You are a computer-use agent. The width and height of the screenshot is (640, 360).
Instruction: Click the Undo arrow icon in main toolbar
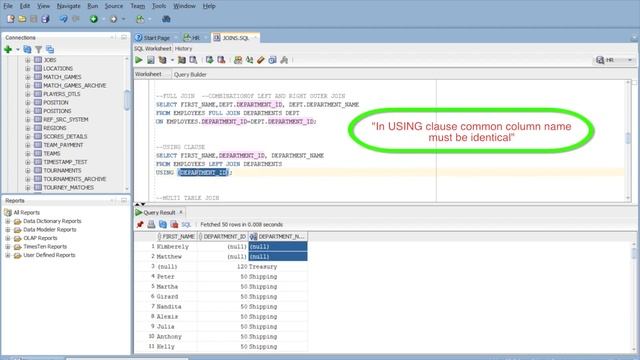(63, 19)
